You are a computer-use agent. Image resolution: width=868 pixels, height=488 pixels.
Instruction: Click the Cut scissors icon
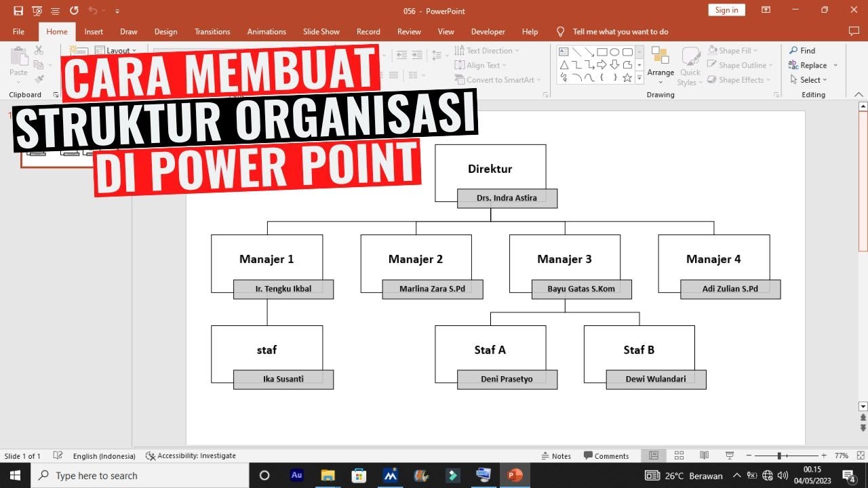[39, 50]
